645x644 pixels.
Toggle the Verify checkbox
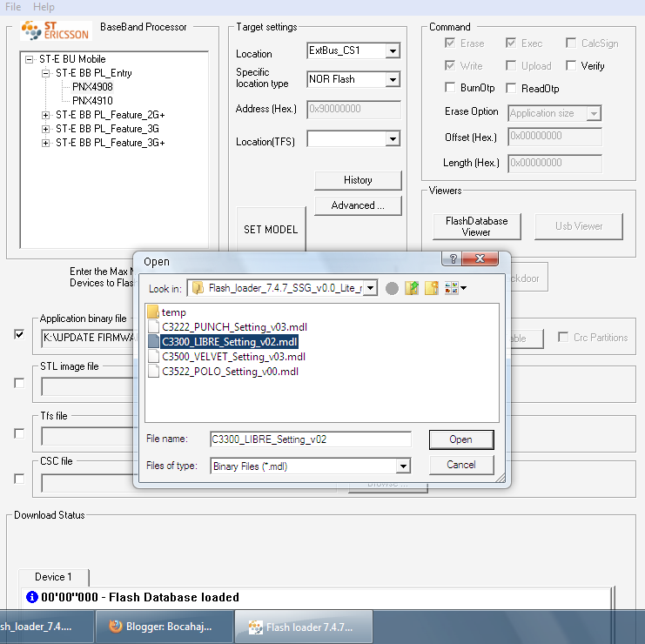(x=571, y=65)
